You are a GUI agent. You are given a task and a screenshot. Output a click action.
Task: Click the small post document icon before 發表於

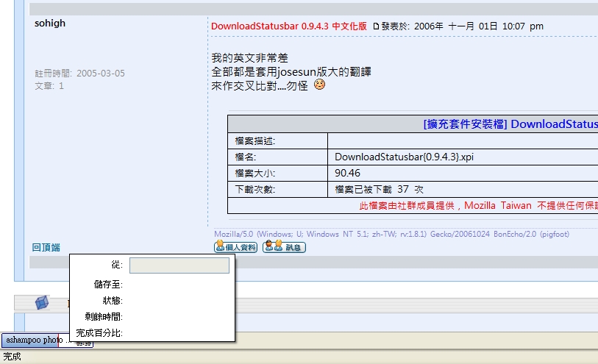tap(376, 26)
